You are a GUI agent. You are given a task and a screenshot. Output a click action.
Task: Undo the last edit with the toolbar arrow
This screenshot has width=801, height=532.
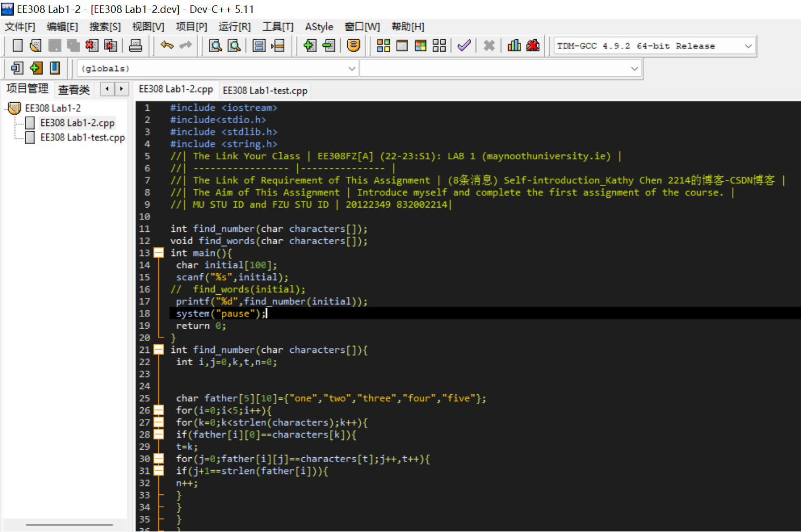pyautogui.click(x=167, y=46)
